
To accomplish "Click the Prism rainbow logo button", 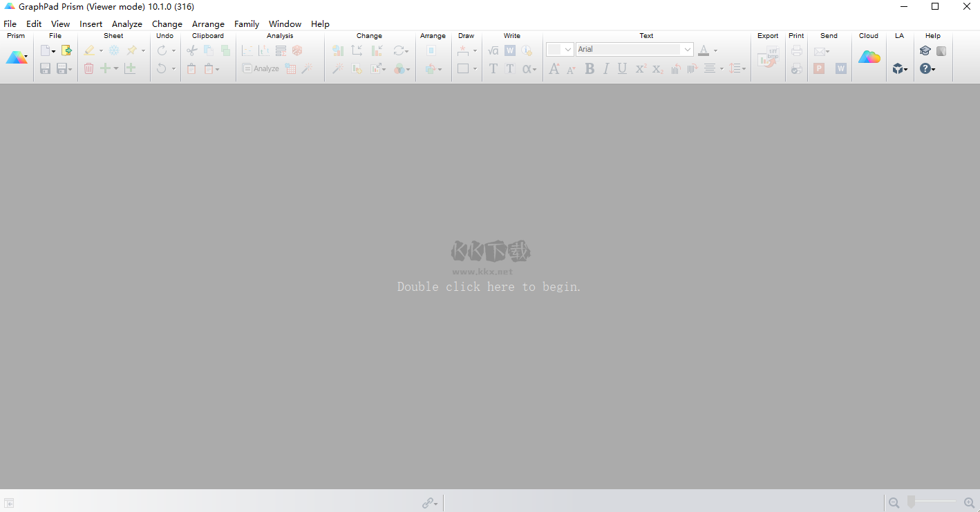I will click(16, 58).
